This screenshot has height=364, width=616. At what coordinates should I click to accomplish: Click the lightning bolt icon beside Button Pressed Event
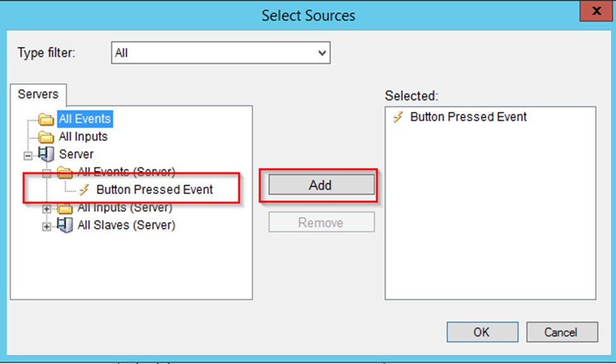pos(85,189)
